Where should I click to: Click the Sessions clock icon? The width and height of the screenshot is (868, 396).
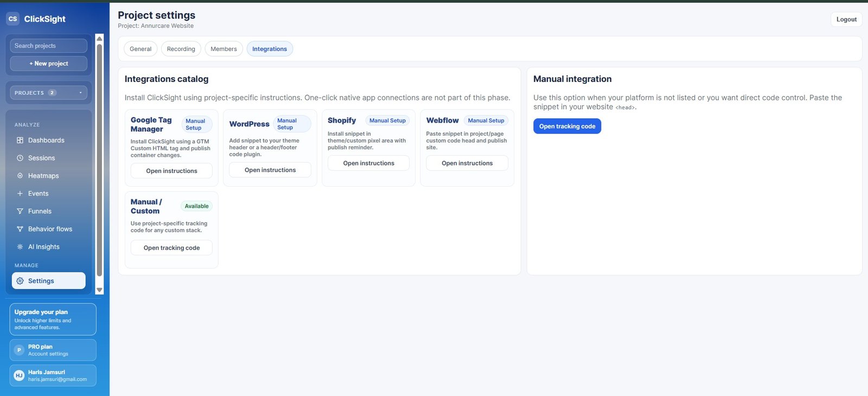coord(20,158)
